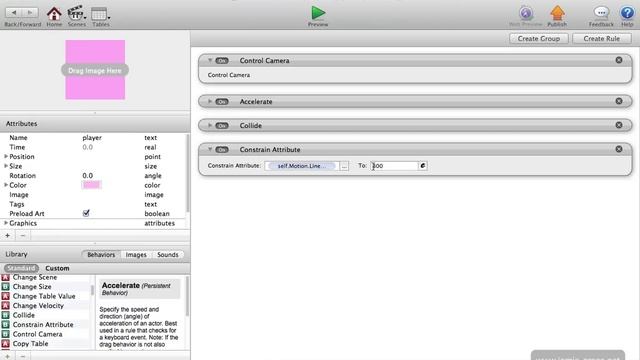Publish the project

pos(557,16)
